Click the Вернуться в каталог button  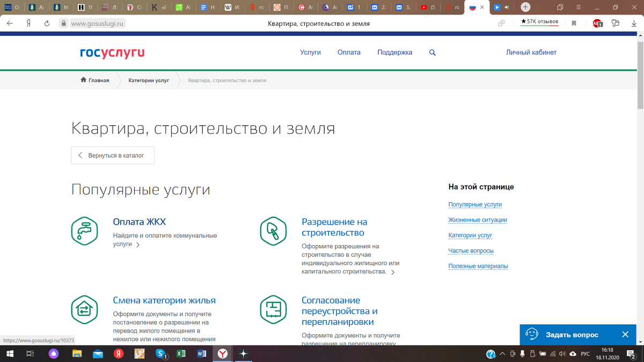(x=112, y=154)
